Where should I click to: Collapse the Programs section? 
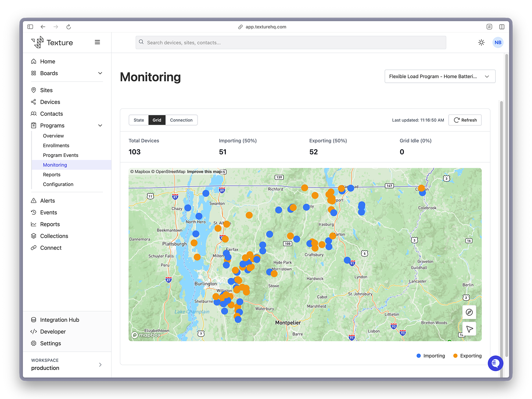coord(100,125)
